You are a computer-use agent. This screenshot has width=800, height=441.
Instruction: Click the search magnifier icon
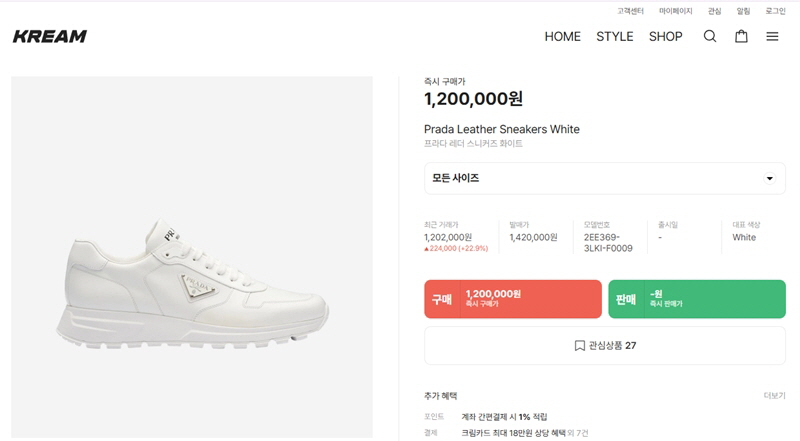pyautogui.click(x=710, y=37)
